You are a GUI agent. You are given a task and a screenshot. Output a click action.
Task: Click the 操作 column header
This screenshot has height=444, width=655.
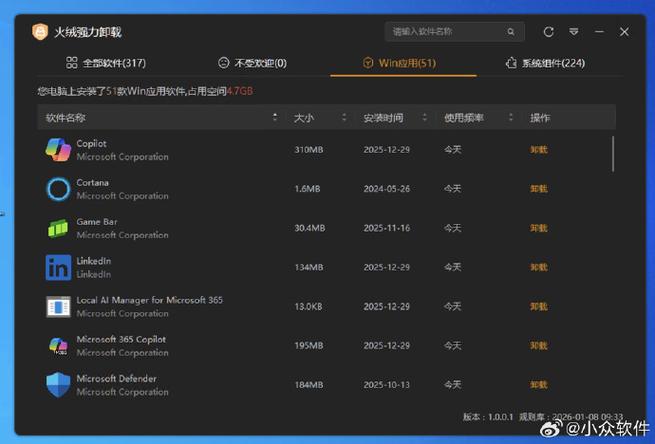[540, 118]
